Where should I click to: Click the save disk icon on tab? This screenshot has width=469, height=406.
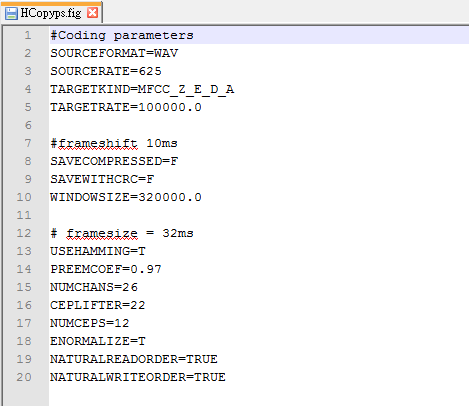(x=11, y=14)
